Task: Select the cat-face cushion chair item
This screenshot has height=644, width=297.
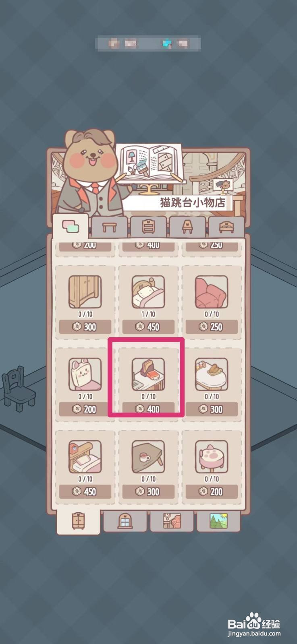Action: coord(85,374)
